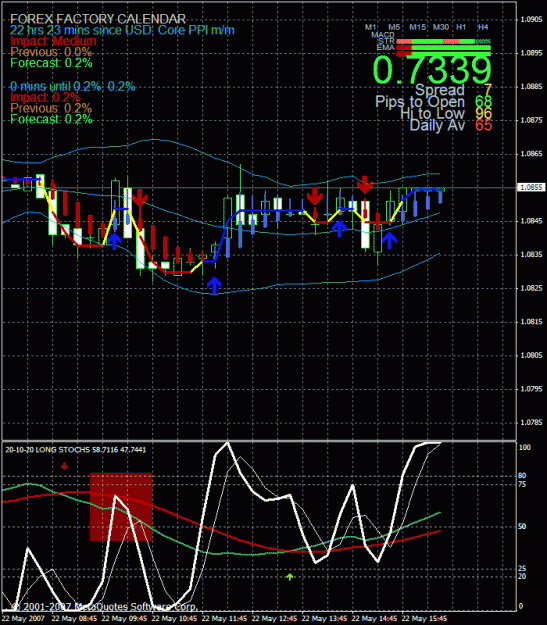Click the 50 level on the stochastics scale
The height and width of the screenshot is (625, 547).
(522, 527)
